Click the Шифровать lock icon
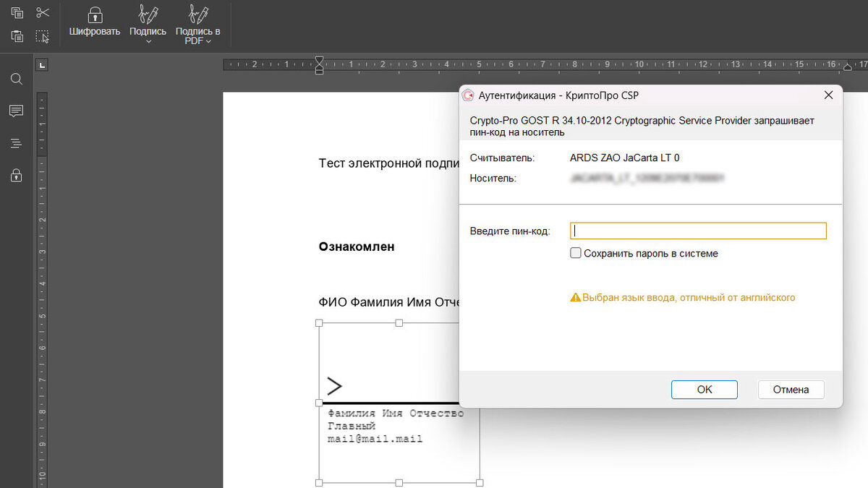Screen dimensions: 868x488 (95, 14)
